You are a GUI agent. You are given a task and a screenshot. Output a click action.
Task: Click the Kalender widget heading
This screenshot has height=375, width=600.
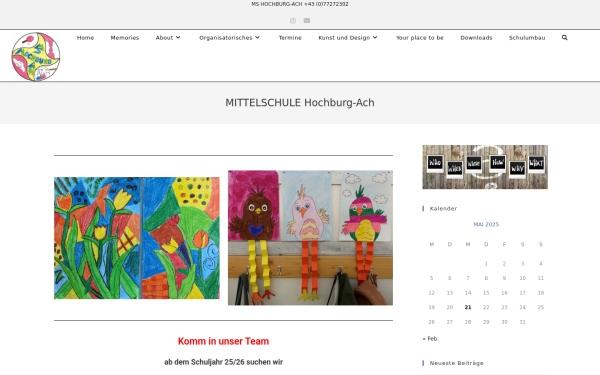coord(443,209)
